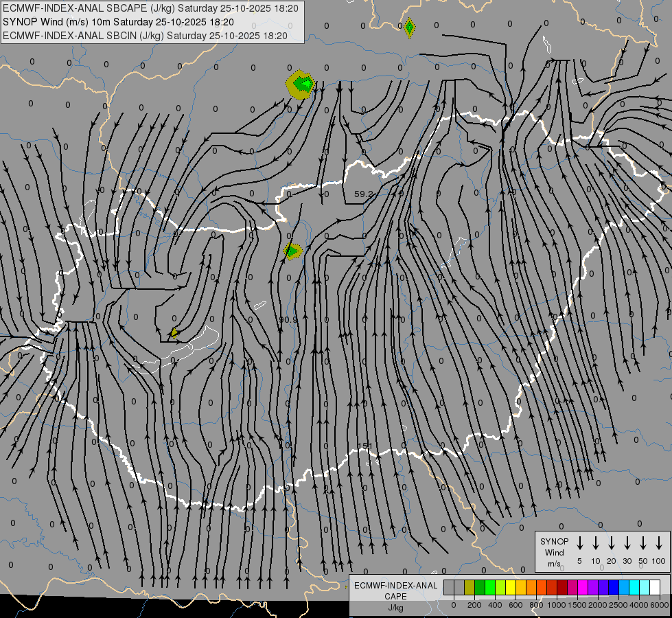Click the J/kg unit label in the color legend
Image resolution: width=672 pixels, height=618 pixels.
point(395,608)
